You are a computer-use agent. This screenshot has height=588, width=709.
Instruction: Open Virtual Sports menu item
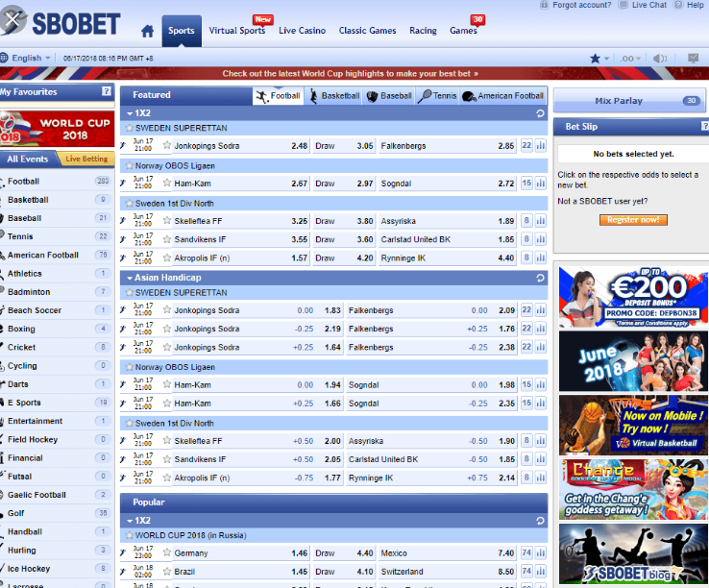click(x=237, y=31)
